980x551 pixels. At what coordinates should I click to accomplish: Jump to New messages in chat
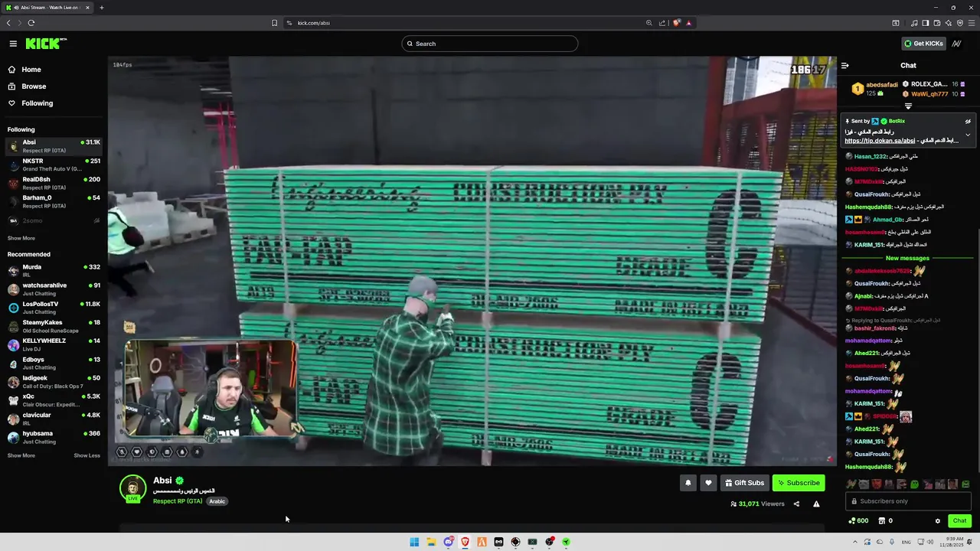(907, 258)
